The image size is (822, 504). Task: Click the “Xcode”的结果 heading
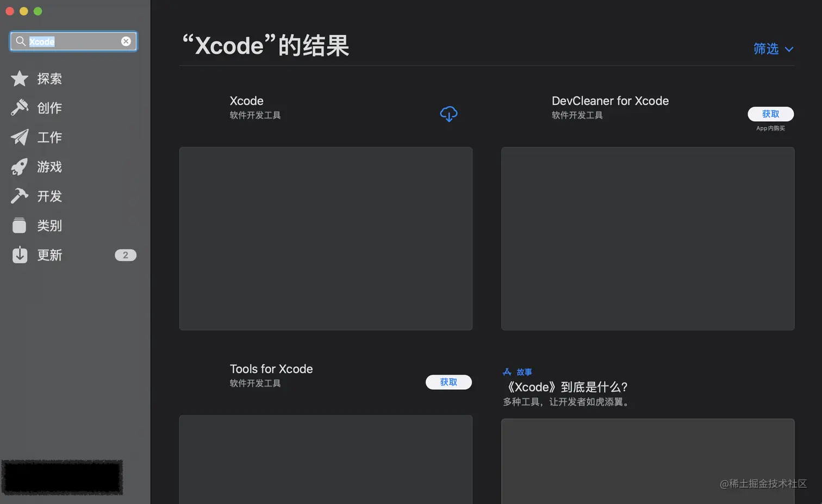tap(266, 45)
